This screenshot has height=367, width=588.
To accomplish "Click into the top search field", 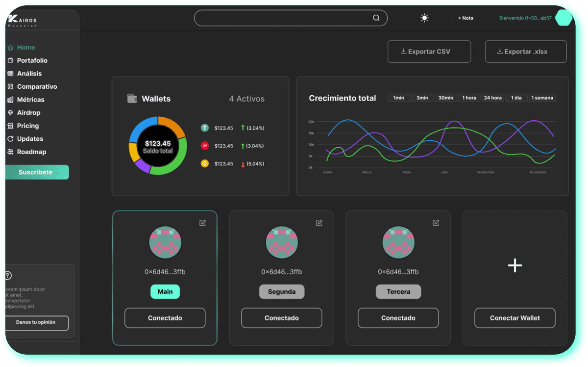I will tap(284, 18).
